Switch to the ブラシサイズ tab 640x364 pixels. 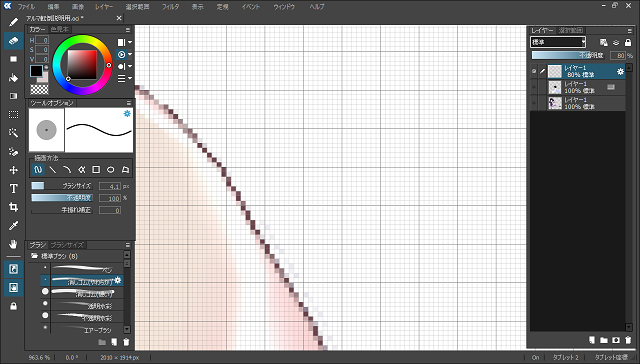pos(67,245)
